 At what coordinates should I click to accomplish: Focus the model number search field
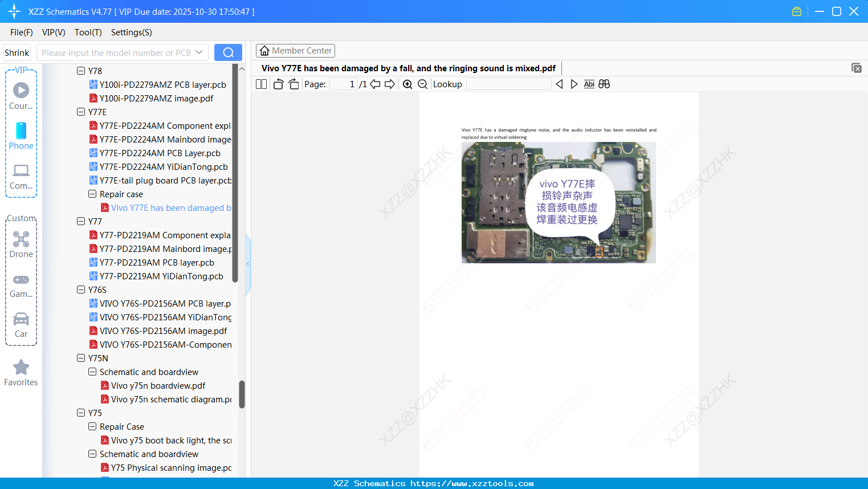click(x=116, y=52)
